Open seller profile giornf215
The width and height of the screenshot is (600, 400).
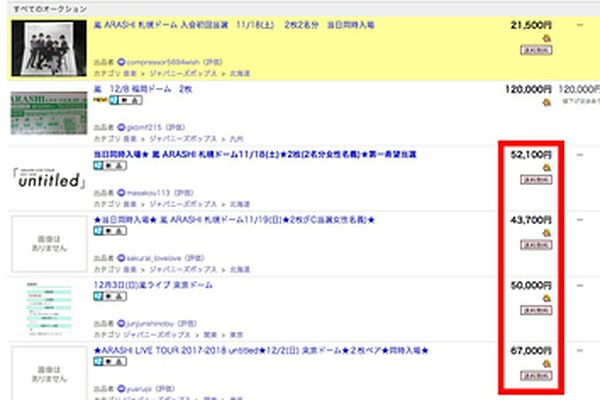[x=144, y=127]
